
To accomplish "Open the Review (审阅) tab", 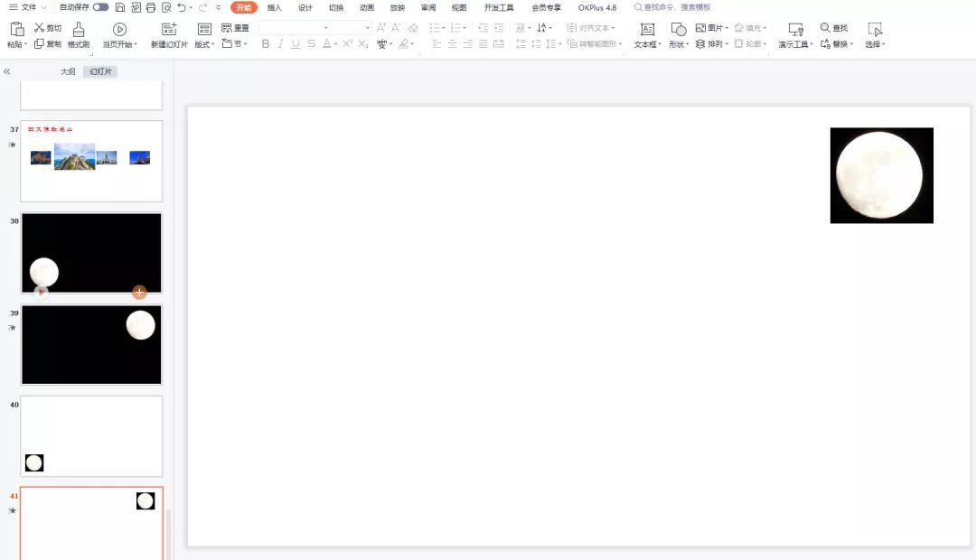I will (x=428, y=7).
